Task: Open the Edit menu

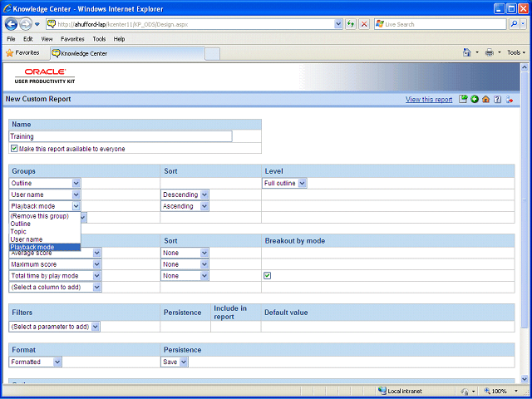Action: point(27,39)
